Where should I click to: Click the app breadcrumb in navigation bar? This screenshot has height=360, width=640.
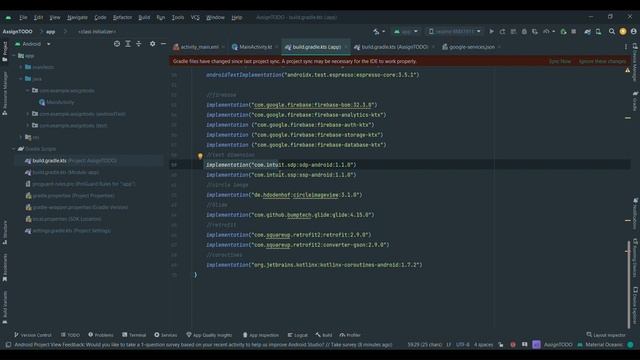(51, 31)
